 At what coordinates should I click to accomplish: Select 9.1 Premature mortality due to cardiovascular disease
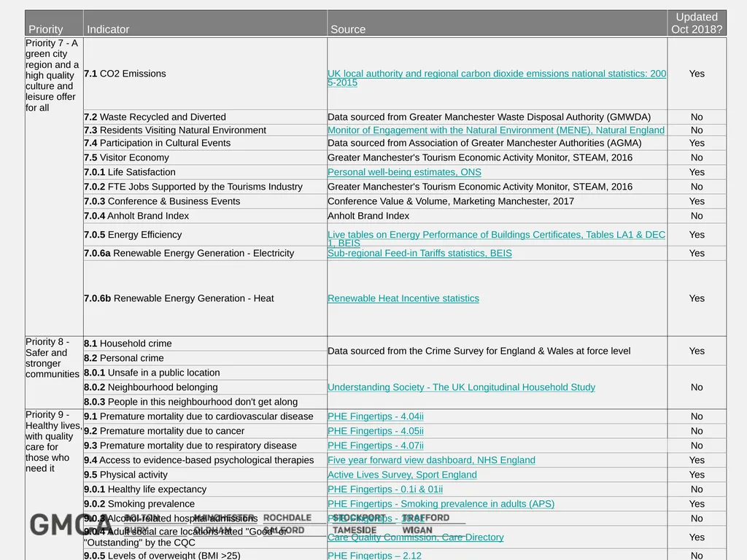[205, 416]
